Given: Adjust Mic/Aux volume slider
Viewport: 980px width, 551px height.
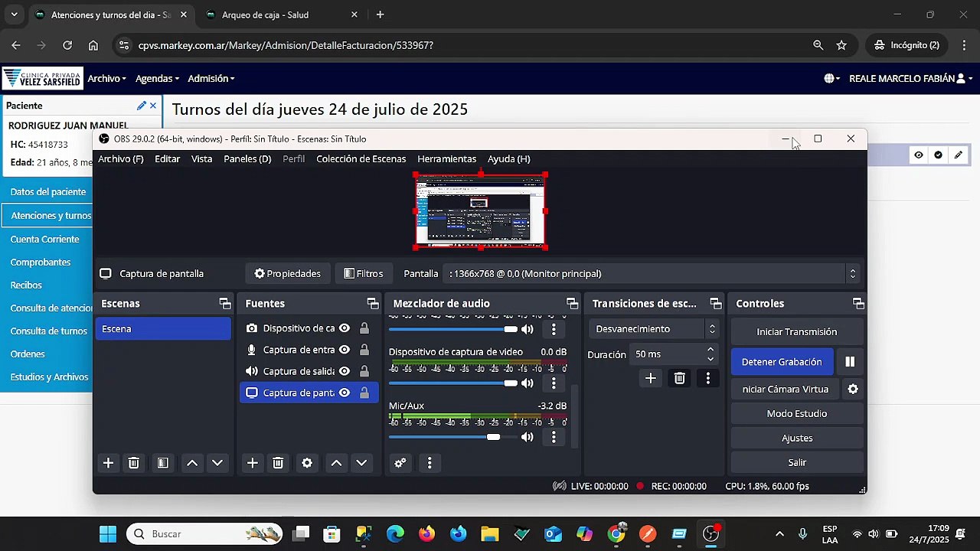Looking at the screenshot, I should tap(452, 437).
